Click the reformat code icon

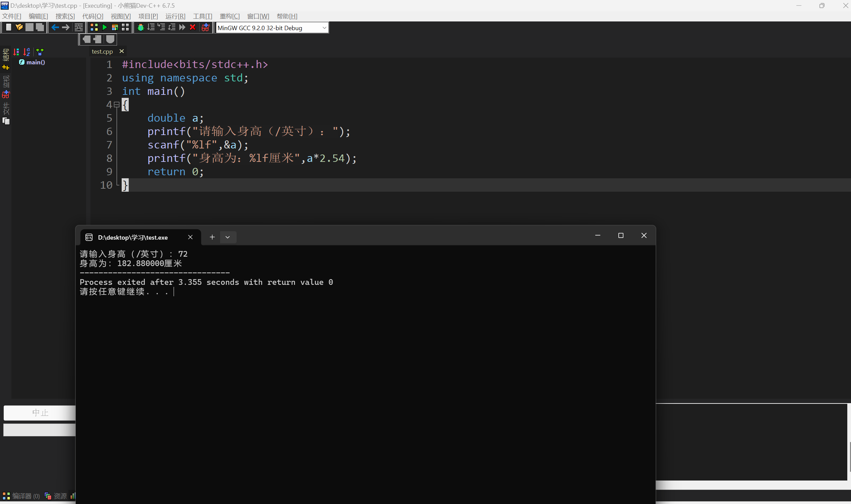pos(78,27)
